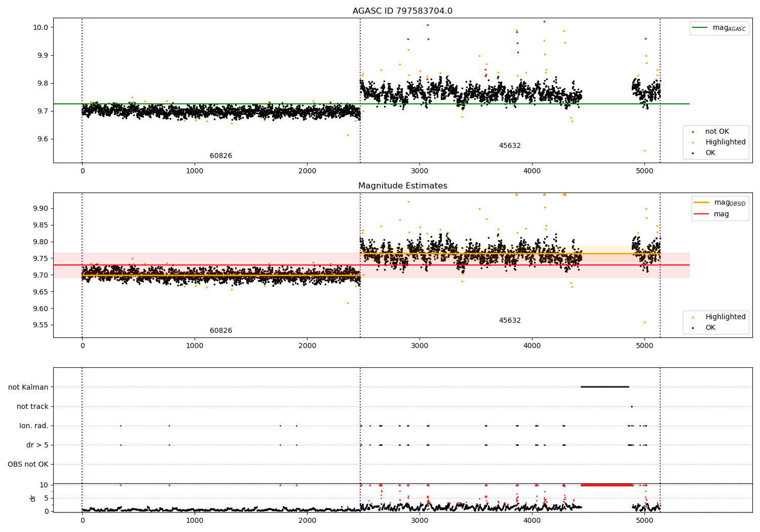This screenshot has width=760, height=532.
Task: Click the 'not track' data marker
Action: point(631,406)
